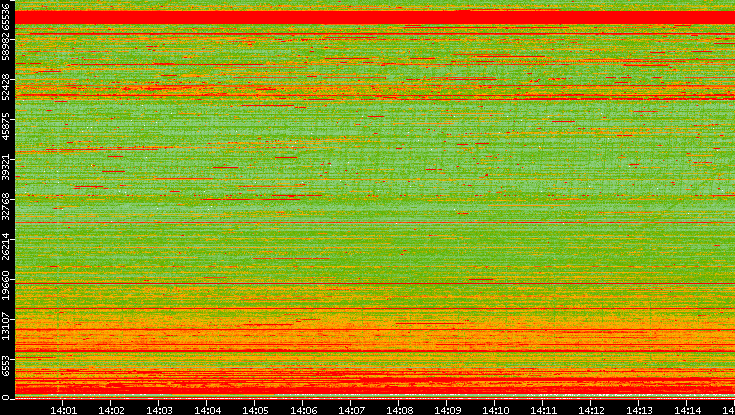
Task: Click the 14:13 time axis label
Action: click(639, 410)
